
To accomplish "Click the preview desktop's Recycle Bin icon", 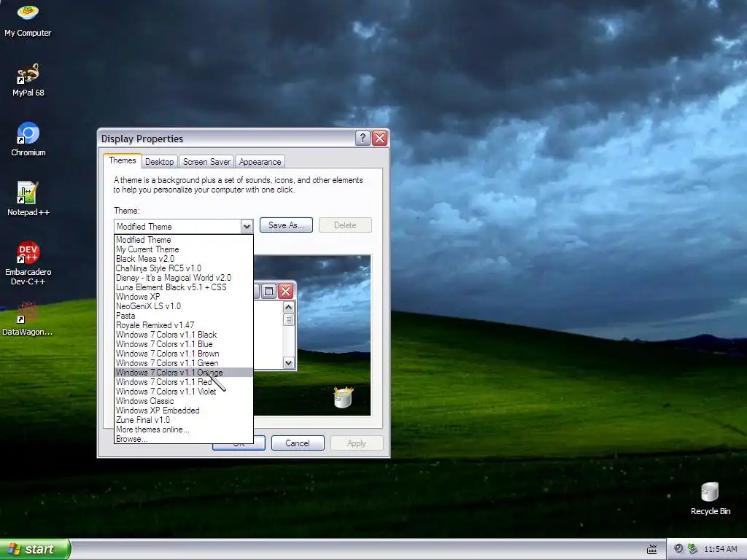I will (344, 397).
